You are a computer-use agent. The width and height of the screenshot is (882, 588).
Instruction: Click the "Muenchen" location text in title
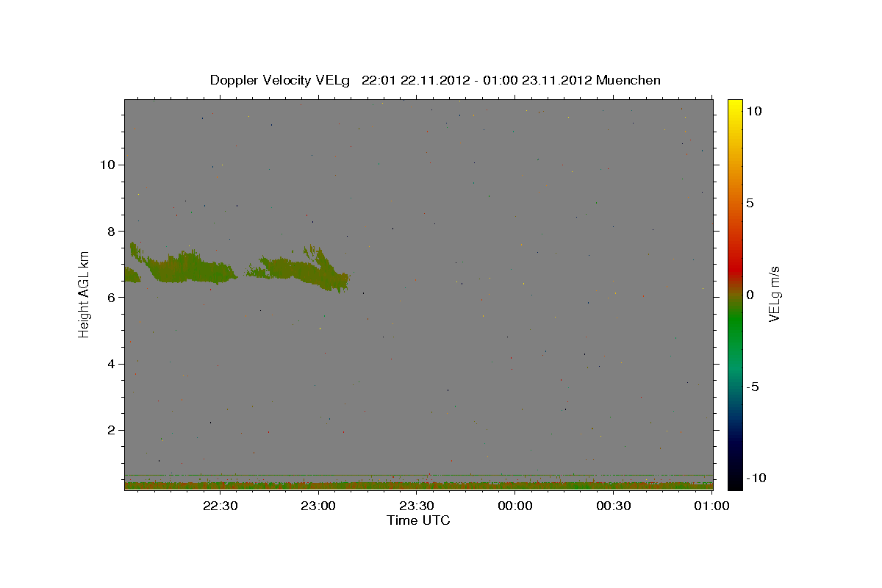tap(628, 80)
